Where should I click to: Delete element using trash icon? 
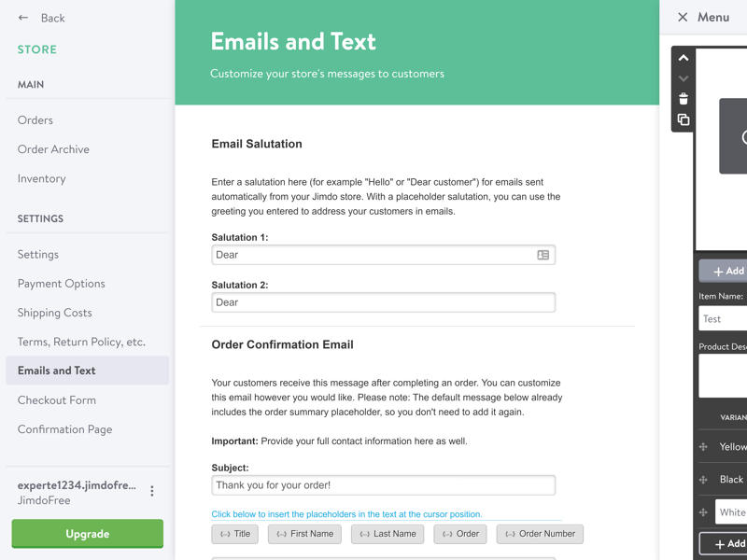click(x=684, y=99)
